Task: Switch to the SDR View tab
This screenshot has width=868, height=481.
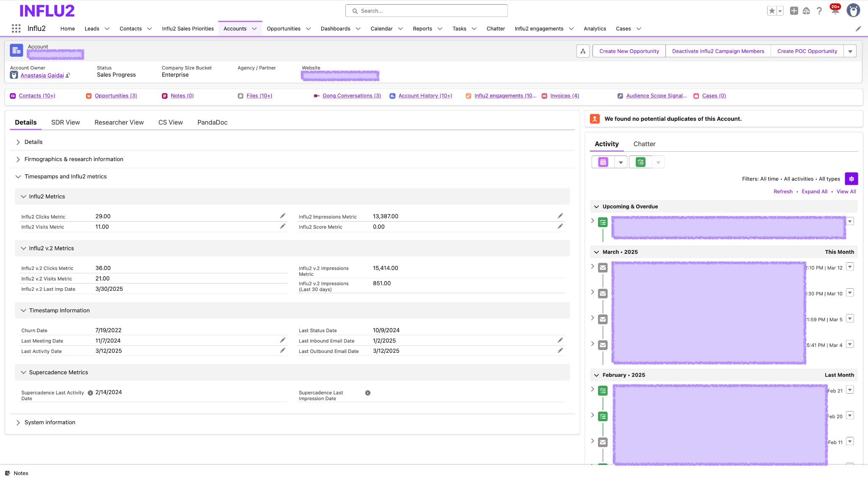Action: click(x=66, y=122)
